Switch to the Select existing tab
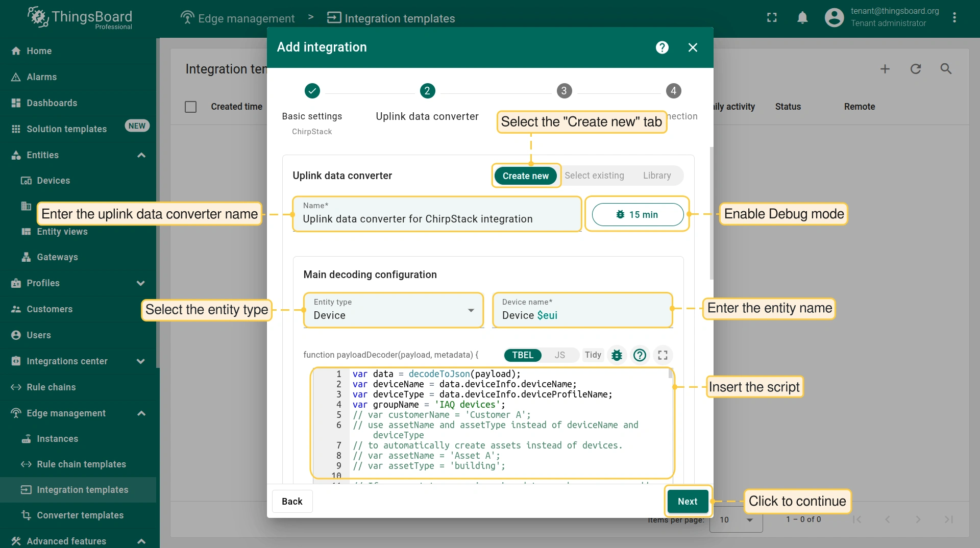The image size is (980, 548). tap(594, 176)
